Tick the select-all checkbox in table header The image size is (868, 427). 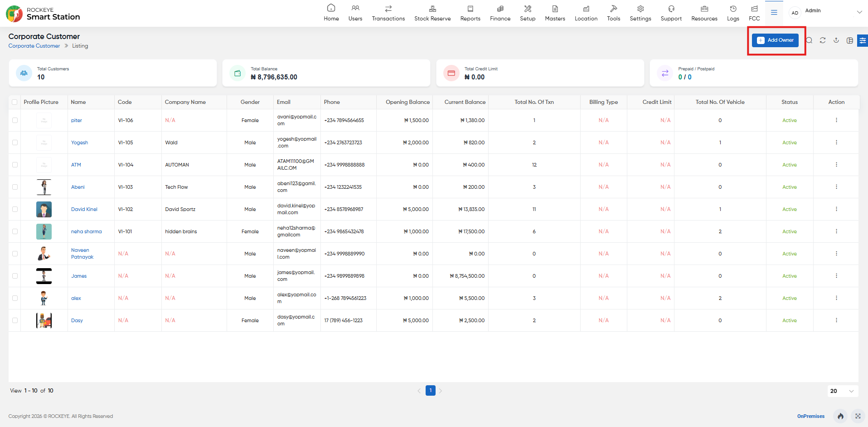coord(15,102)
